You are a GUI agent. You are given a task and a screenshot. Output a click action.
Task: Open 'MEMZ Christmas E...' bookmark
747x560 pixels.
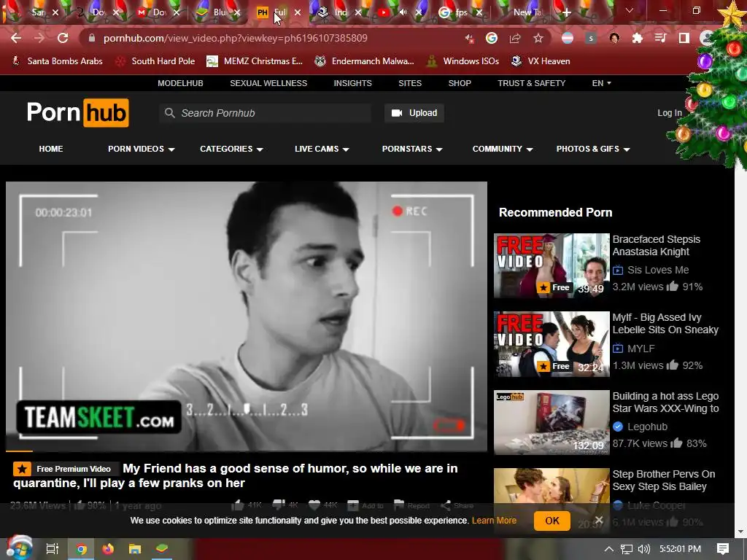coord(255,61)
